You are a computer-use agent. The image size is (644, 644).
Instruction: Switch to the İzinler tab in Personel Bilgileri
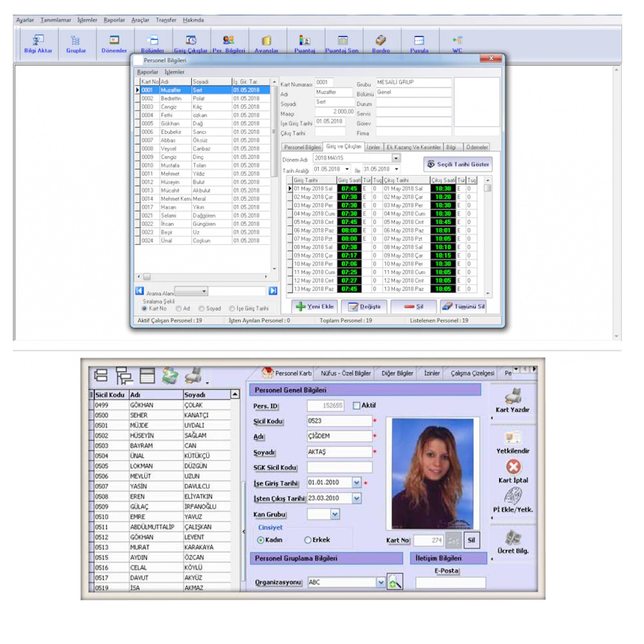point(374,147)
